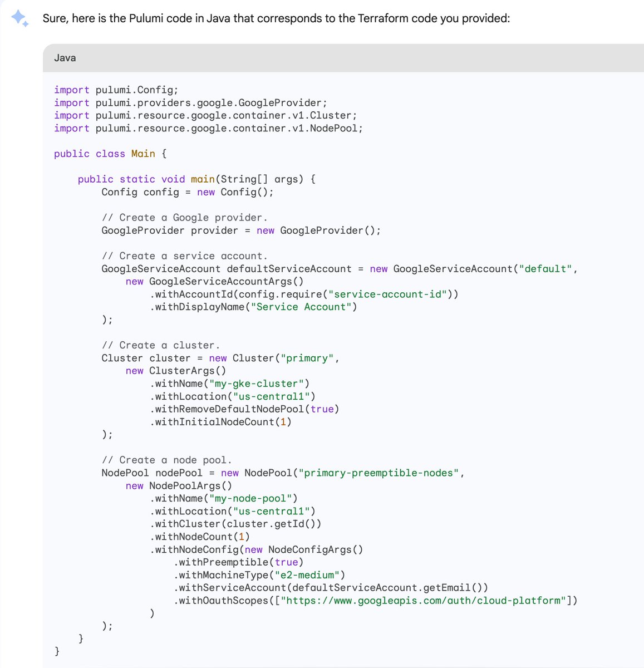Click the line 'import pulumi.Config;'
644x668 pixels.
(116, 90)
